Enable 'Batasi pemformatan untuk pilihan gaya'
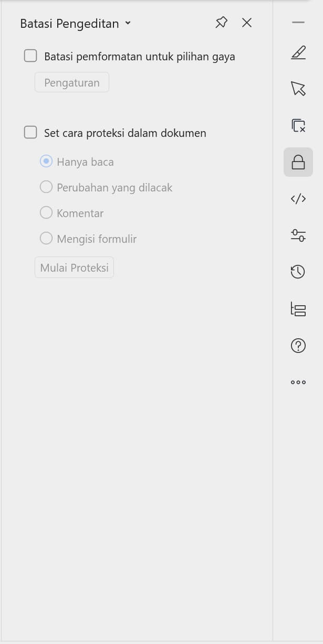The width and height of the screenshot is (323, 644). tap(30, 55)
